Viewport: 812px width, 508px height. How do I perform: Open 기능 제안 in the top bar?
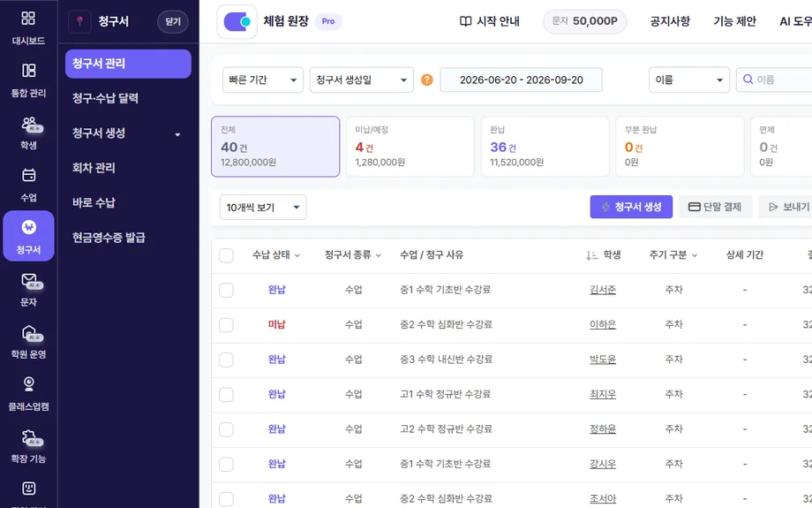pos(734,21)
